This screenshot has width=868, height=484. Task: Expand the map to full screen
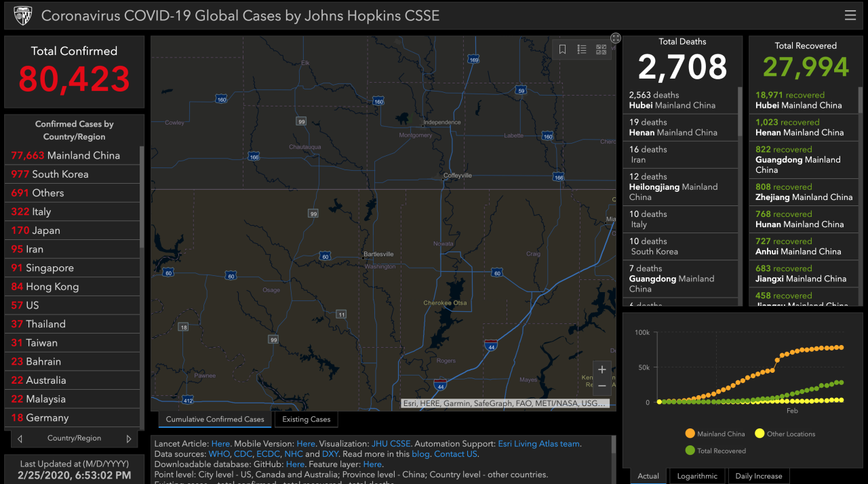[616, 38]
